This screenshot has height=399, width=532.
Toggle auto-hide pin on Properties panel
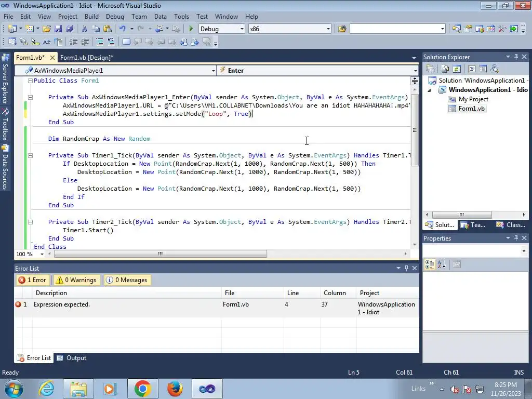516,238
